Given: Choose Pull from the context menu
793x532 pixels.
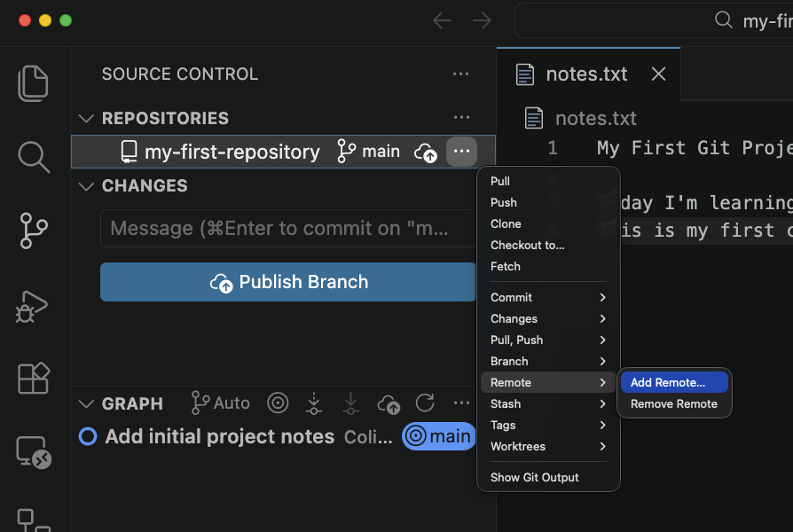Looking at the screenshot, I should click(x=548, y=181).
